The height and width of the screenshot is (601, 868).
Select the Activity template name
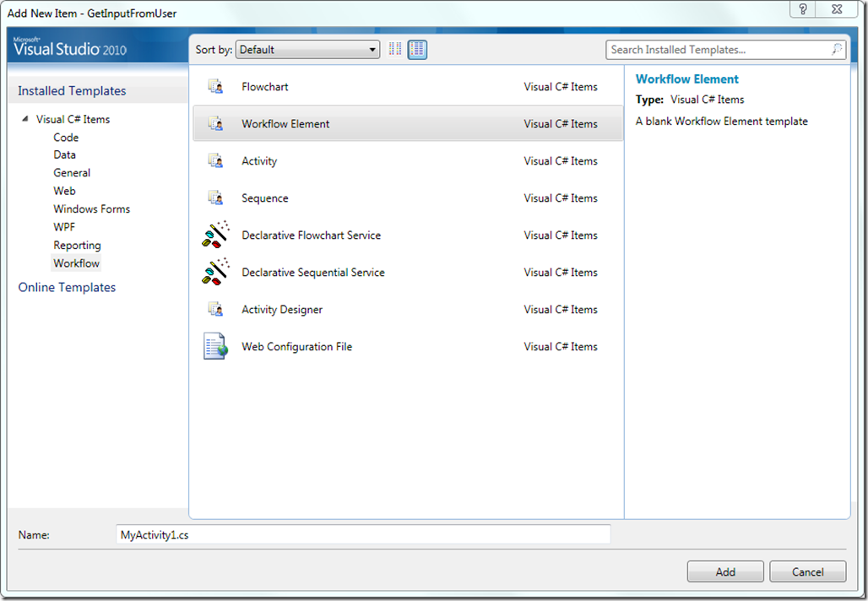pyautogui.click(x=259, y=161)
